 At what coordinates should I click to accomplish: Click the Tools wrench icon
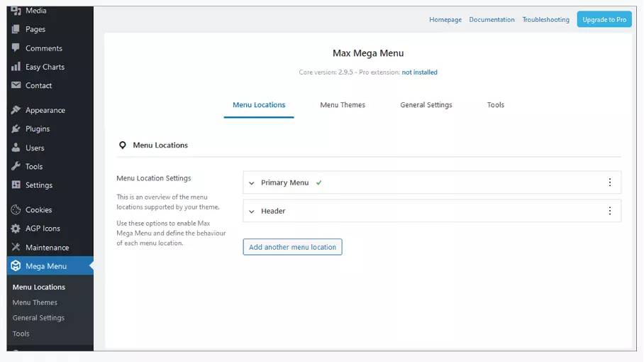coord(16,166)
